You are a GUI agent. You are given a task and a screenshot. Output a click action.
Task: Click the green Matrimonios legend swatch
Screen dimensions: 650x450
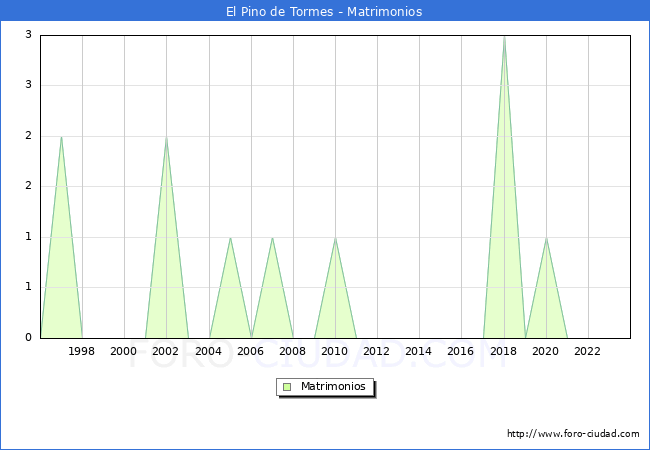[x=287, y=386]
